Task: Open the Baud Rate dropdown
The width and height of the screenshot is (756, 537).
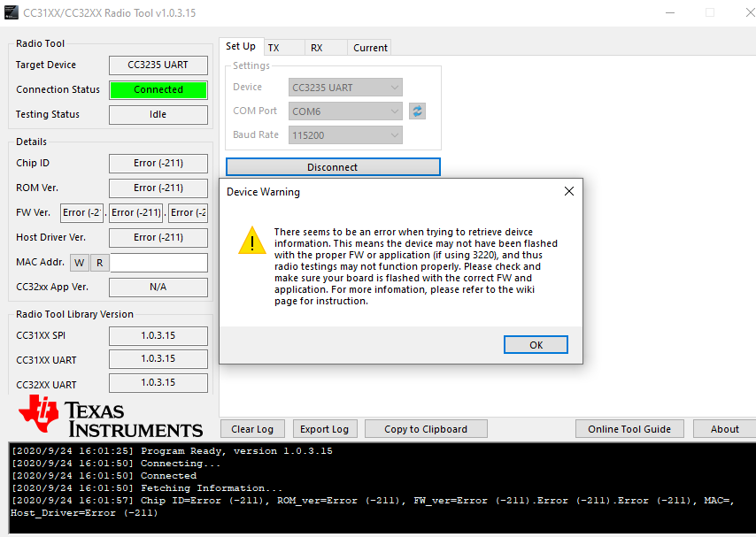Action: coord(345,135)
